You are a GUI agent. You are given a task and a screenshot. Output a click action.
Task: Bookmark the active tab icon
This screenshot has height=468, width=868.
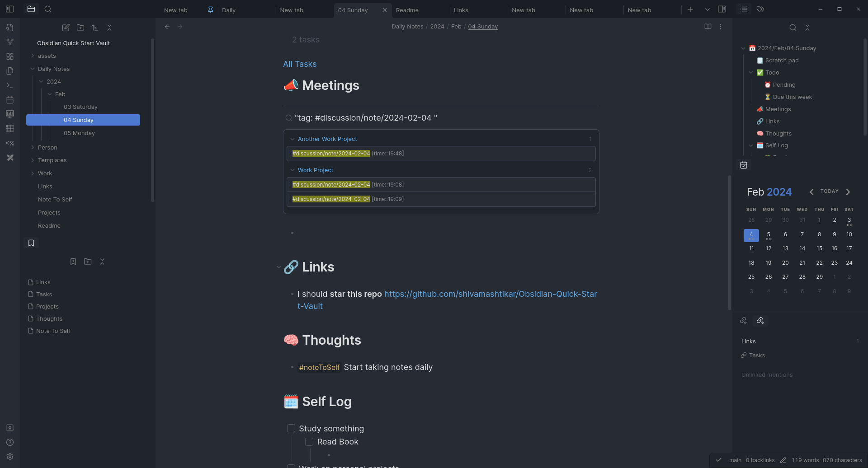73,262
